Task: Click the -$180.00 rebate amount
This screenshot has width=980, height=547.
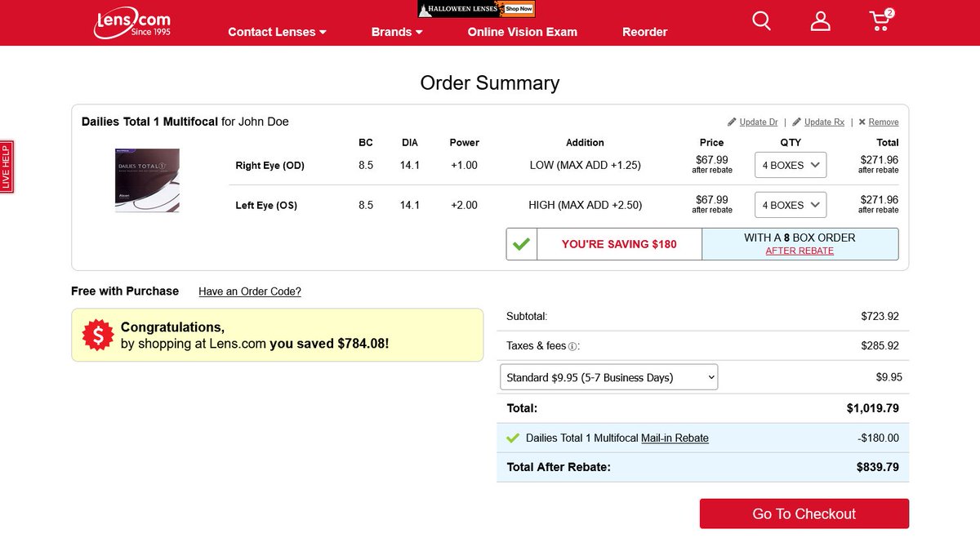Action: coord(879,438)
